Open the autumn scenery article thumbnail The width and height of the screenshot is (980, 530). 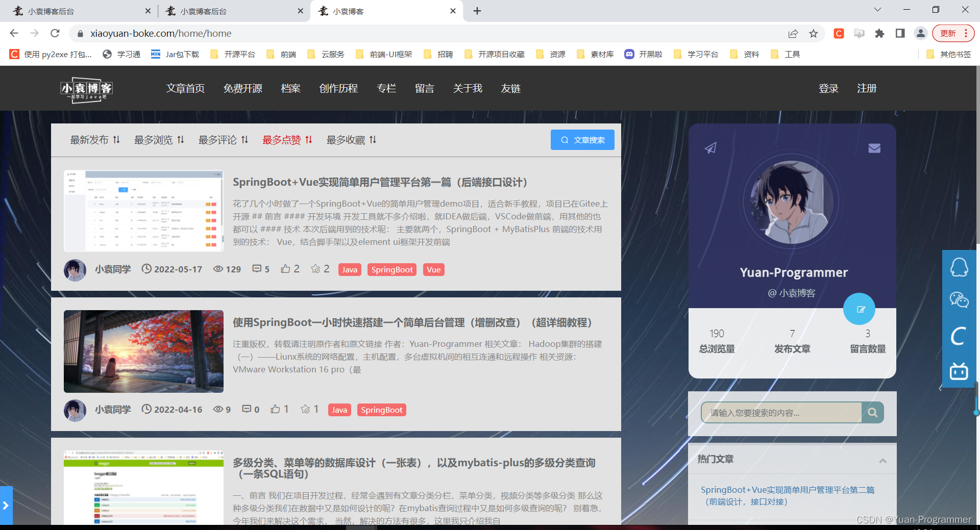[x=143, y=351]
